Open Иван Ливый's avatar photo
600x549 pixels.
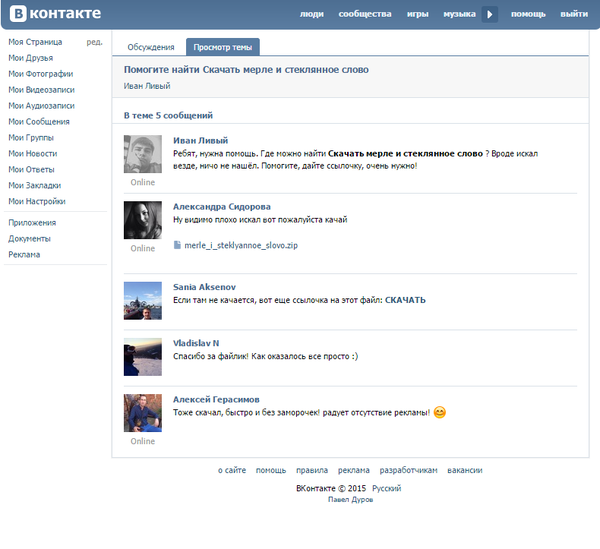click(142, 155)
